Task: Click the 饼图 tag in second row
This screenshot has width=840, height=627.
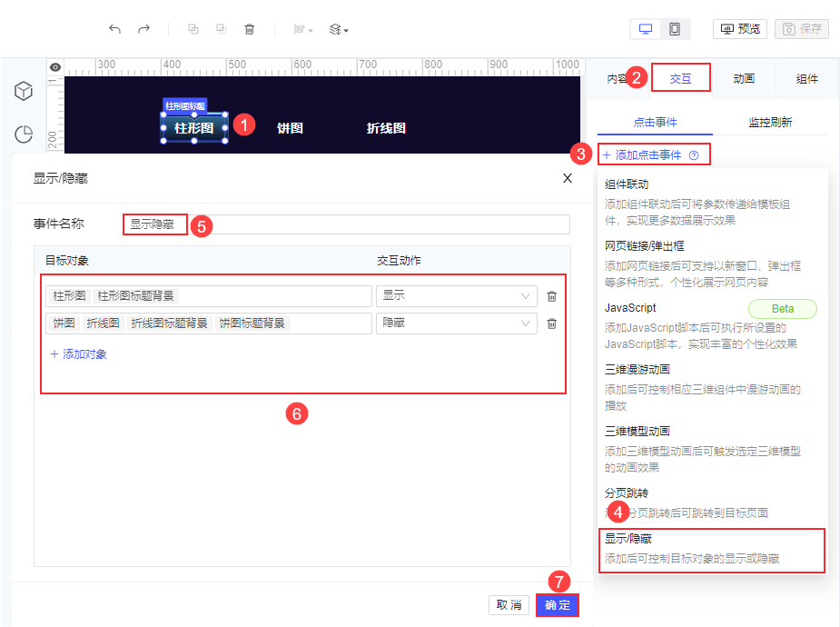Action: [x=64, y=323]
